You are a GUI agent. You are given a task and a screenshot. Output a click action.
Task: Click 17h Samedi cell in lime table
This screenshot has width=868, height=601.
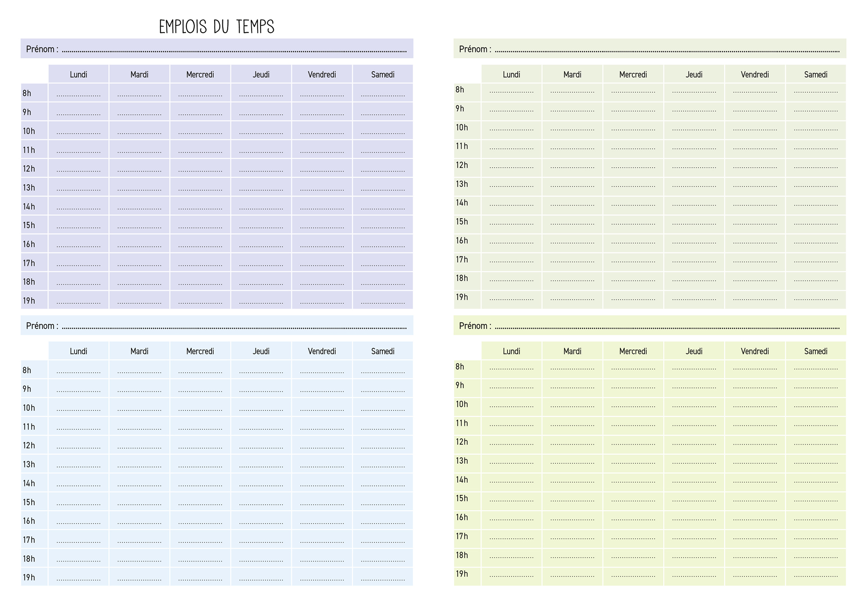(816, 539)
